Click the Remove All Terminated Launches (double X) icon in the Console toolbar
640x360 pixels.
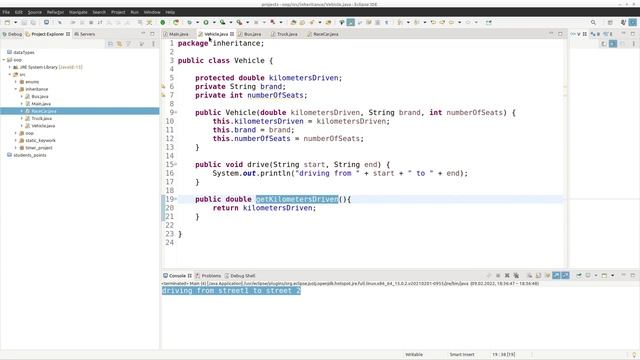pos(516,276)
